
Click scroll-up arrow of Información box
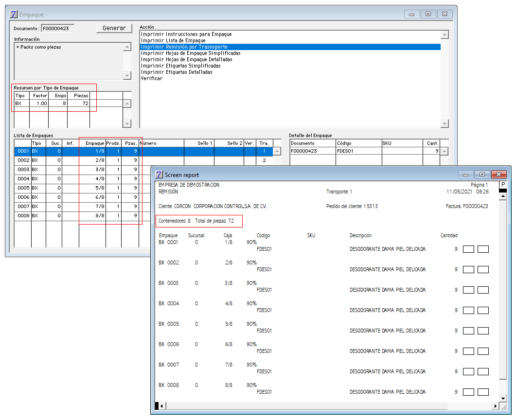tap(127, 47)
